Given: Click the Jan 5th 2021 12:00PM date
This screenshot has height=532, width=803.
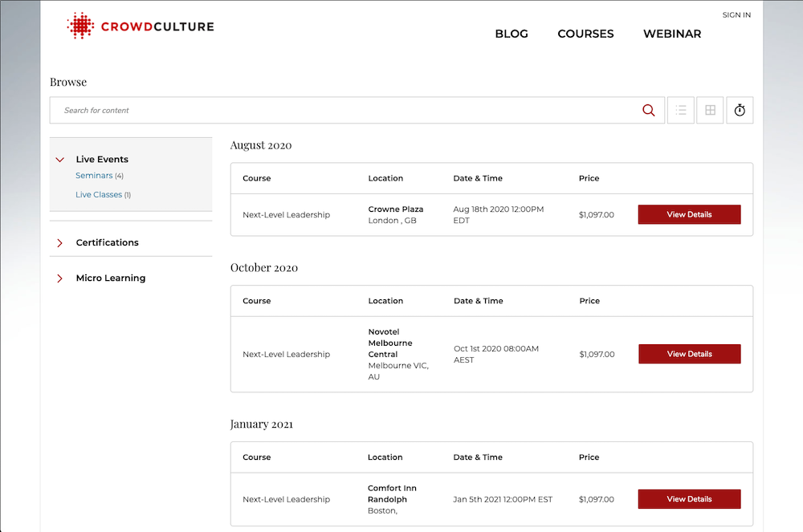Looking at the screenshot, I should coord(503,499).
